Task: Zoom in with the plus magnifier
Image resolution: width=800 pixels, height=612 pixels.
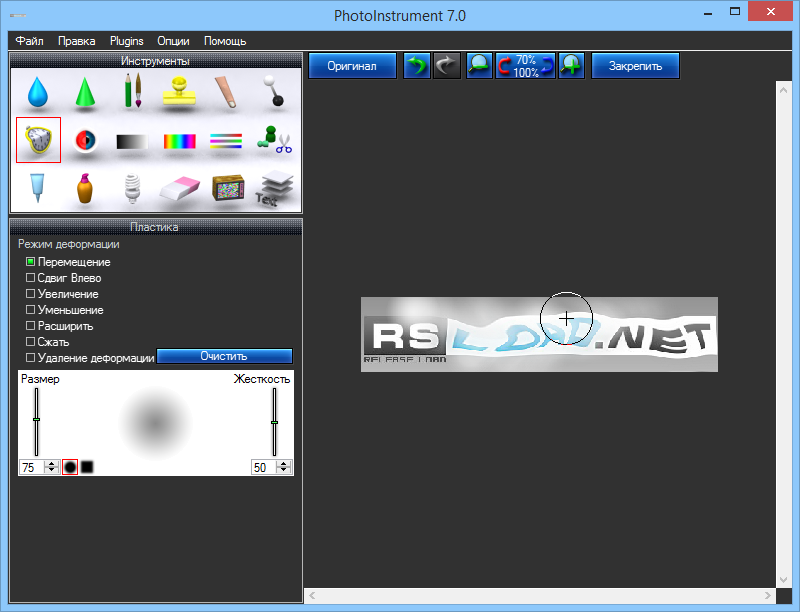Action: coord(571,66)
